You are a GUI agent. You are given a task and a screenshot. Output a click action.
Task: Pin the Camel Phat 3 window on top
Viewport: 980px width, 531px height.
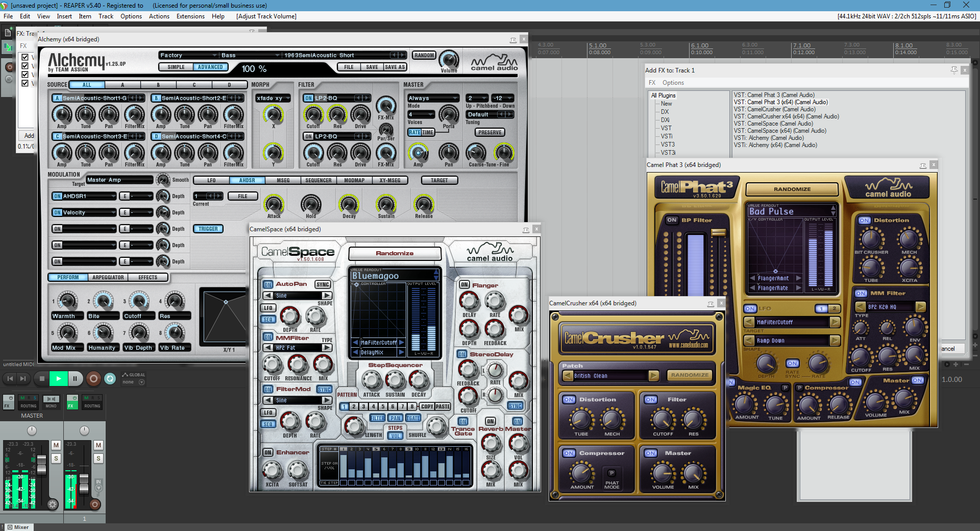click(923, 165)
